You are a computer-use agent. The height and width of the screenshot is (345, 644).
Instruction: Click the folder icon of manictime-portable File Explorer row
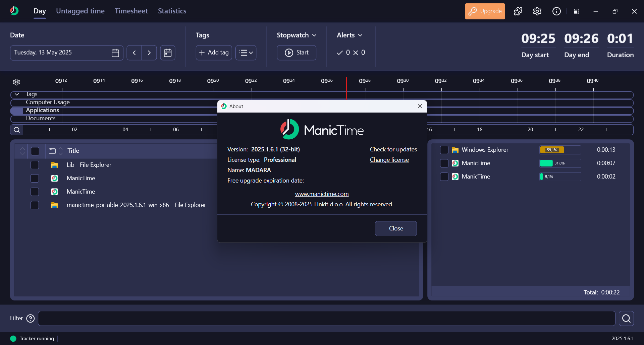pyautogui.click(x=54, y=205)
